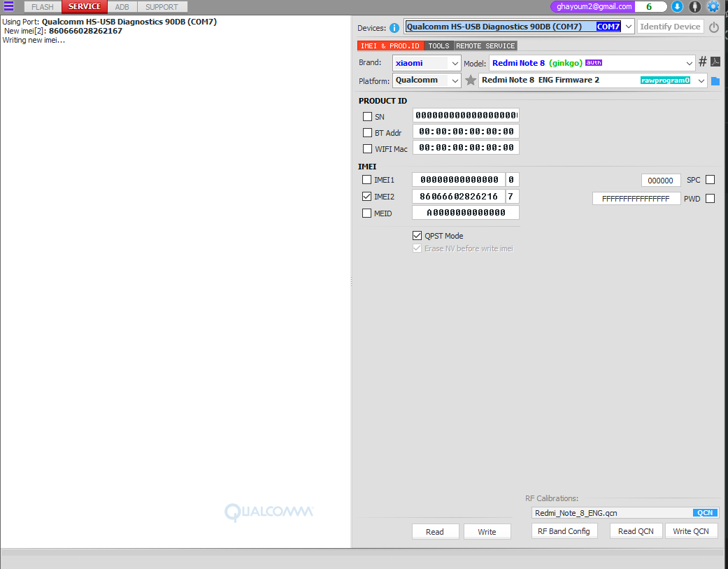Screen dimensions: 728x569
Task: Tick the BT Addr checkbox
Action: click(x=367, y=133)
